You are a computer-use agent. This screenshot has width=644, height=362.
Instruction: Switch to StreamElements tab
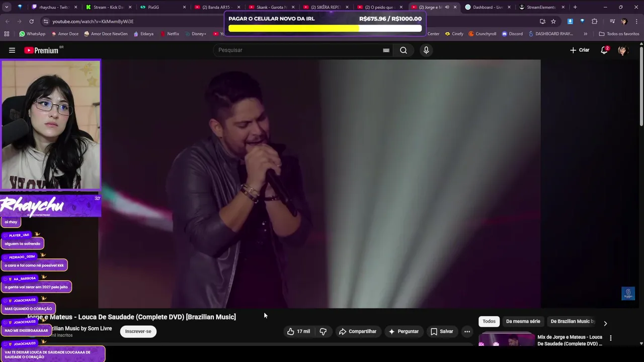tap(542, 7)
